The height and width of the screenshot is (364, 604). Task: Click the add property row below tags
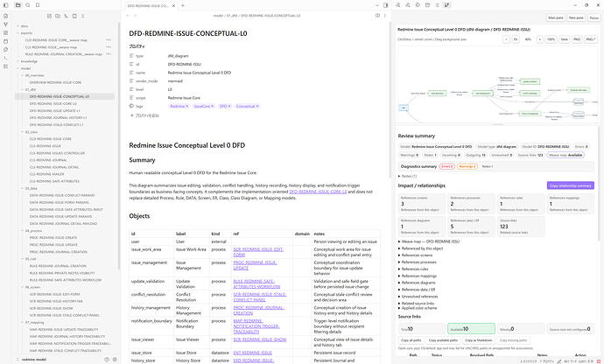[144, 115]
